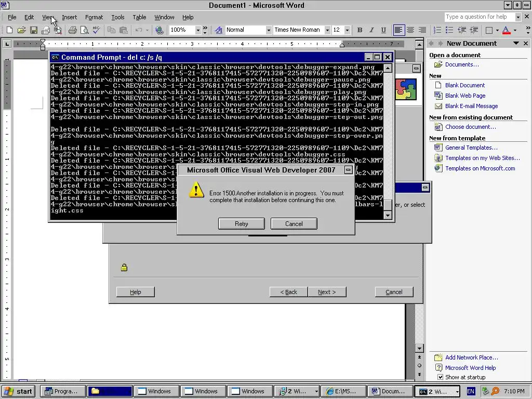The image size is (532, 399).
Task: Open the border style dropdown arrow
Action: point(497,30)
